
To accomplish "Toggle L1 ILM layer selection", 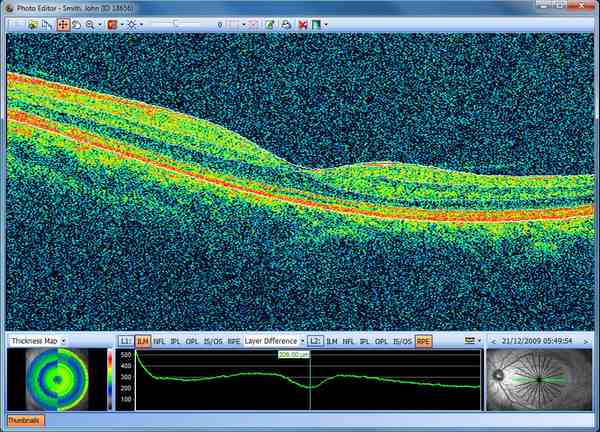I will coord(143,341).
